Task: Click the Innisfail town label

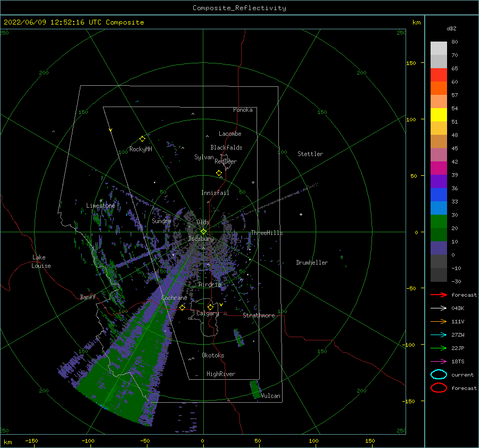Action: click(x=215, y=193)
